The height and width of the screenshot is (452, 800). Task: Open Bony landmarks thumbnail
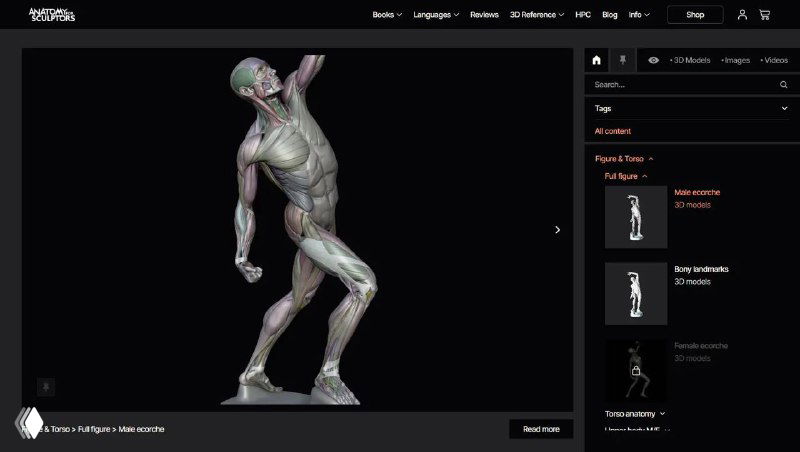(x=636, y=294)
